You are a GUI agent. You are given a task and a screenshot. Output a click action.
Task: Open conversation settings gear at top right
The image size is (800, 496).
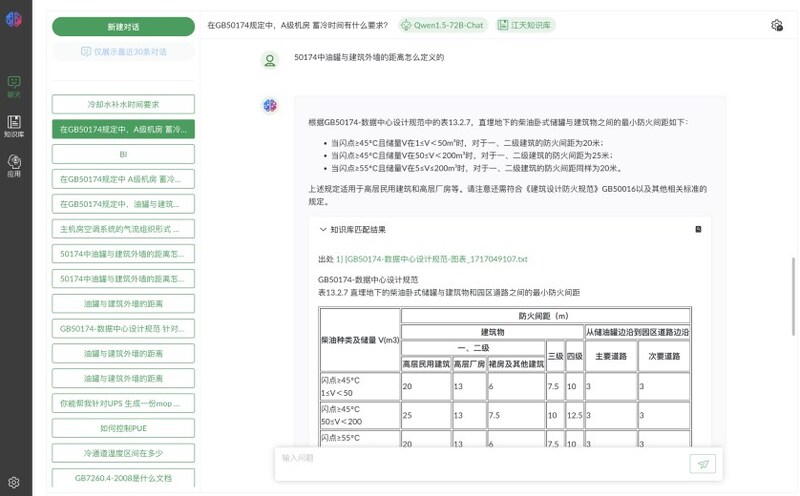coord(777,26)
